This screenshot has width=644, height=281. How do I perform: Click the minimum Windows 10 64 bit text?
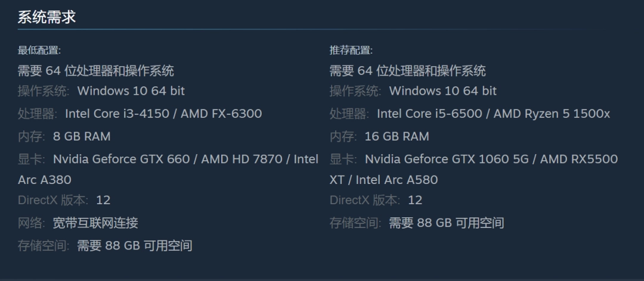point(131,91)
